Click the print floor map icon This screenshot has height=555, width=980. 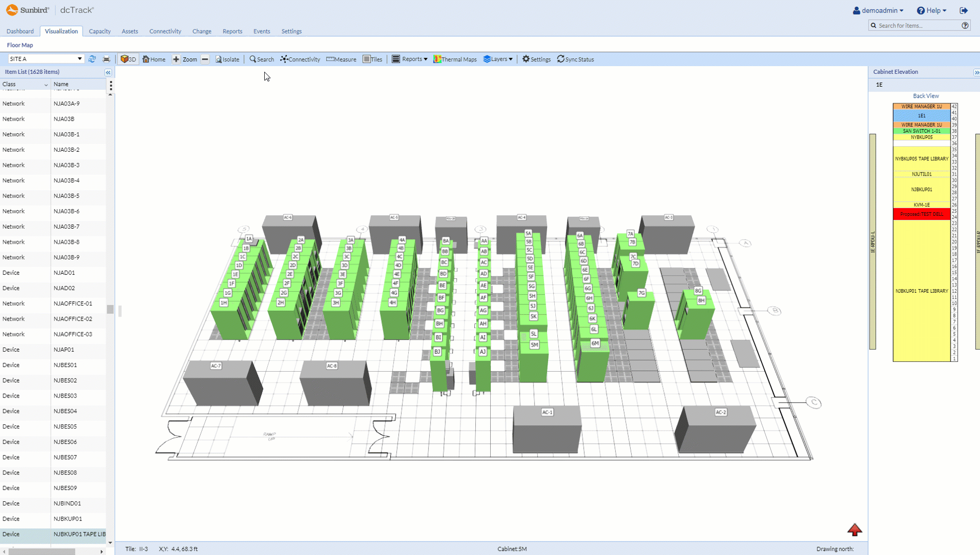pos(106,59)
